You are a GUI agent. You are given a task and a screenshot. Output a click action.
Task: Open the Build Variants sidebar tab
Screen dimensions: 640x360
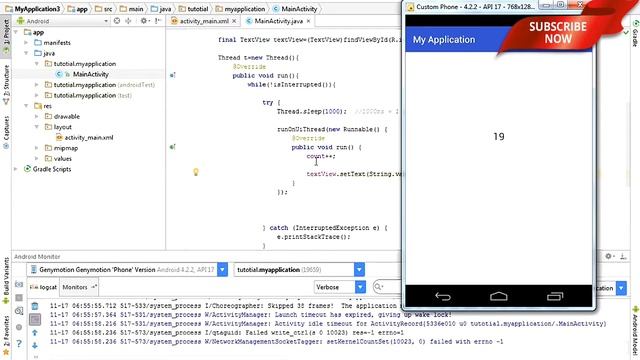click(6, 281)
